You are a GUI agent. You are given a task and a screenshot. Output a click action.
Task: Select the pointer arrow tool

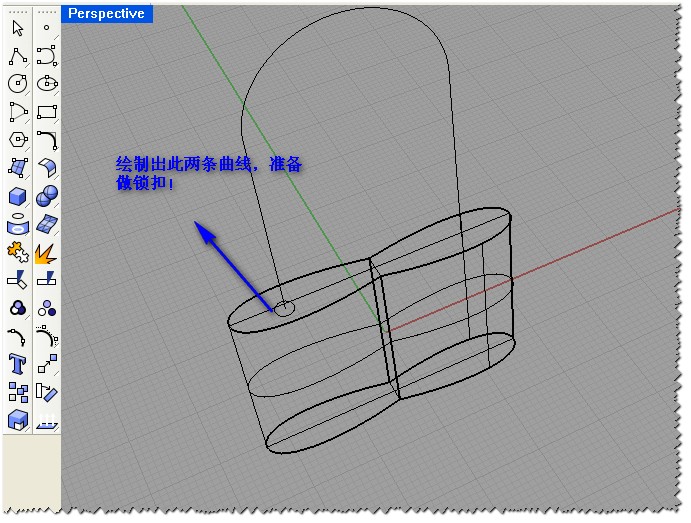[18, 28]
